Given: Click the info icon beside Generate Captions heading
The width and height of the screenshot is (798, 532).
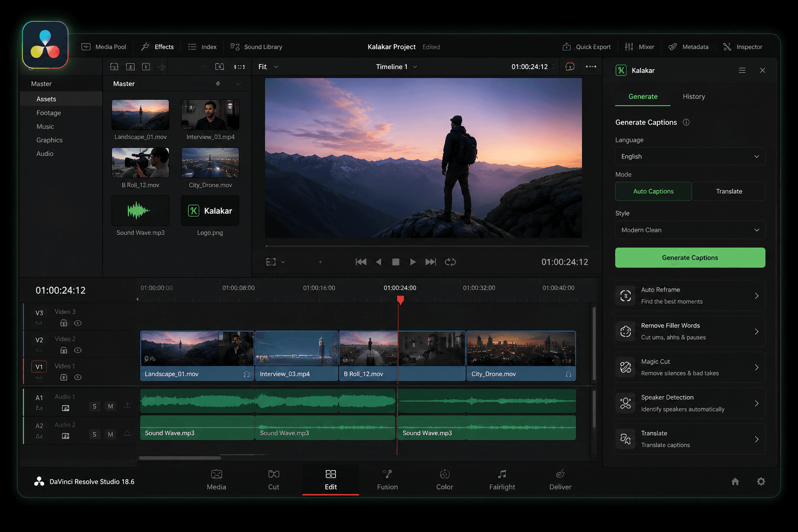Looking at the screenshot, I should [x=686, y=122].
